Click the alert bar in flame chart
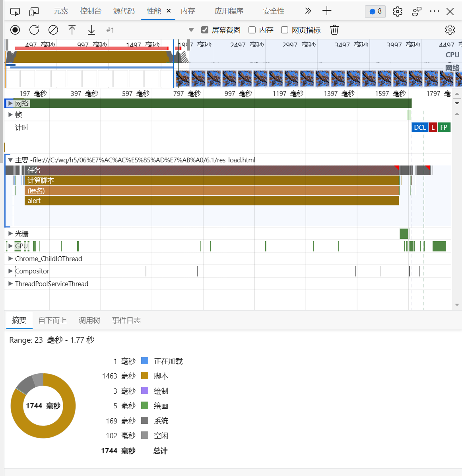The width and height of the screenshot is (462, 476). [x=212, y=201]
